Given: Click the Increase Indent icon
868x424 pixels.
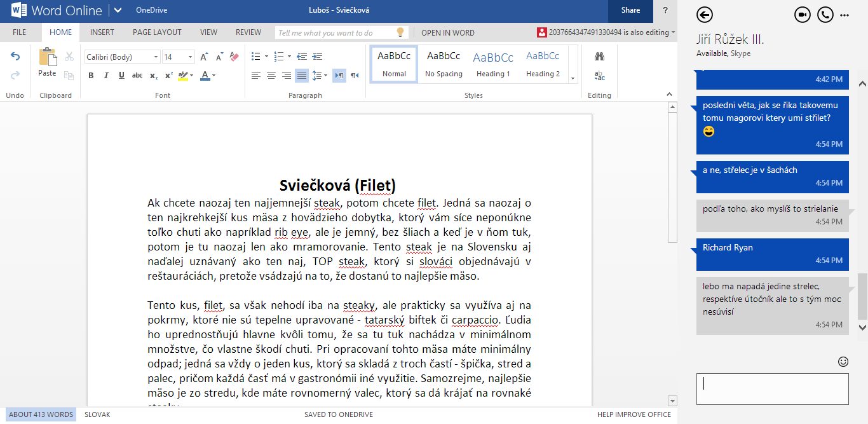Looking at the screenshot, I should pos(316,57).
